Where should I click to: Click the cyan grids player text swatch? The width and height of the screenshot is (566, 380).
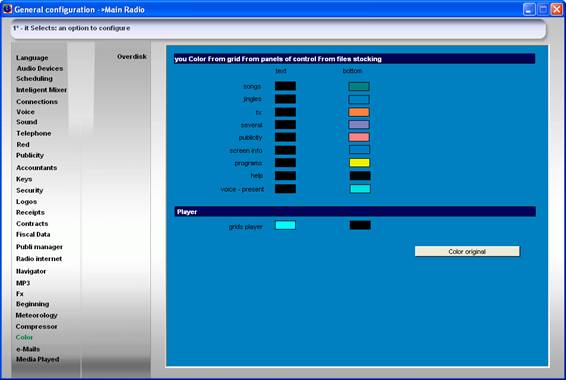(x=285, y=225)
